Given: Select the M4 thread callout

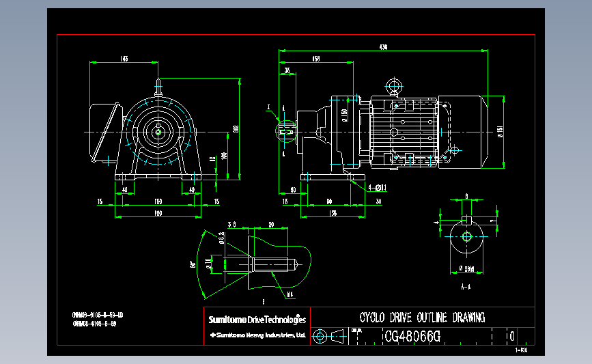Looking at the screenshot, I should (x=290, y=294).
